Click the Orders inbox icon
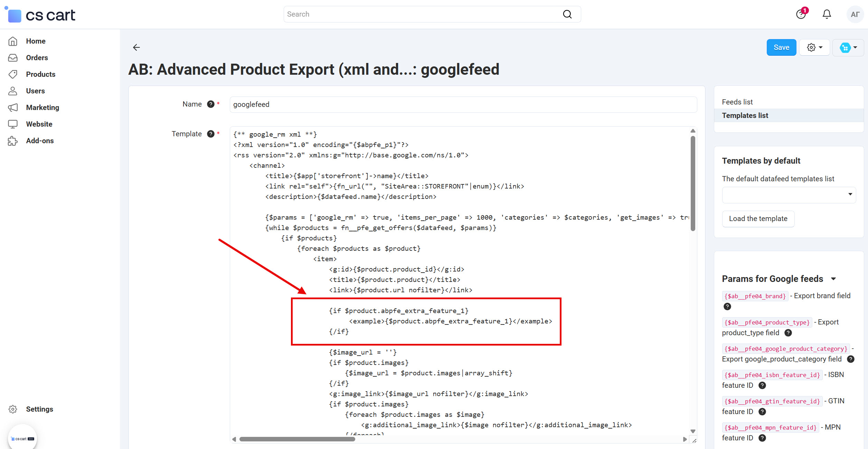Screen dimensions: 868x449 [x=13, y=58]
